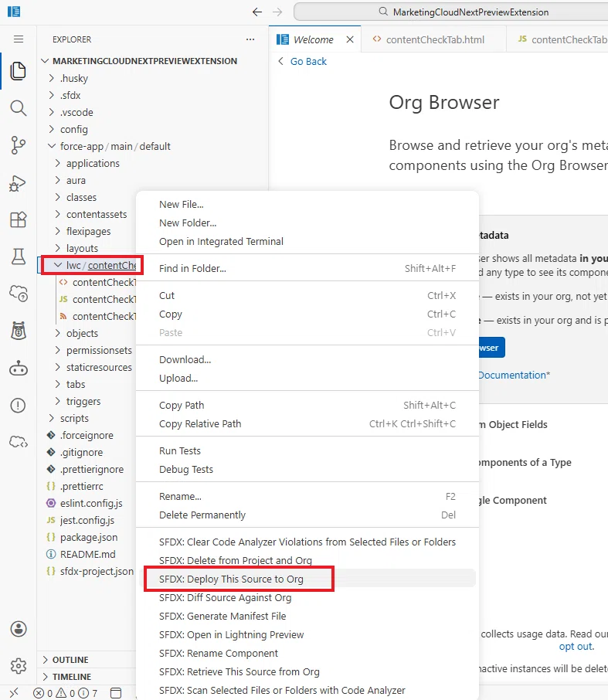Select SFDX: Deploy This Source to Org
The image size is (608, 700).
click(231, 579)
